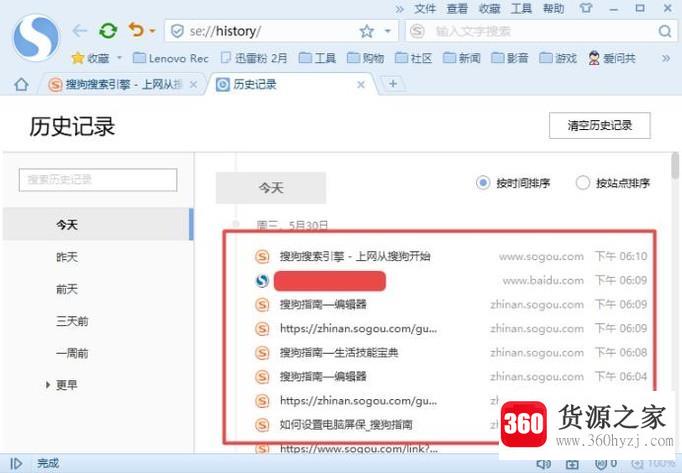Screen dimensions: 682x473
Task: Bookmark page with the star icon
Action: tap(367, 31)
